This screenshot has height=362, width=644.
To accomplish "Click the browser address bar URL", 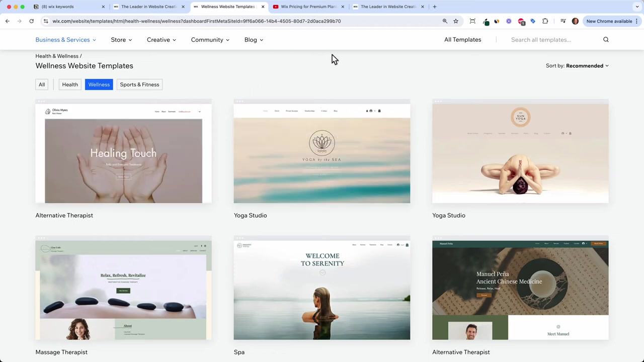I will pyautogui.click(x=196, y=21).
